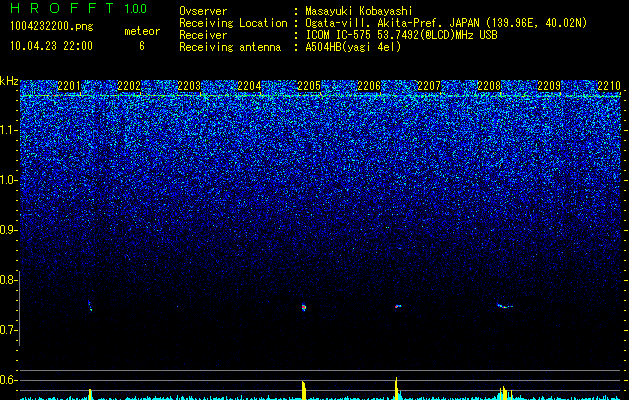Click the meteor count value 6

142,46
